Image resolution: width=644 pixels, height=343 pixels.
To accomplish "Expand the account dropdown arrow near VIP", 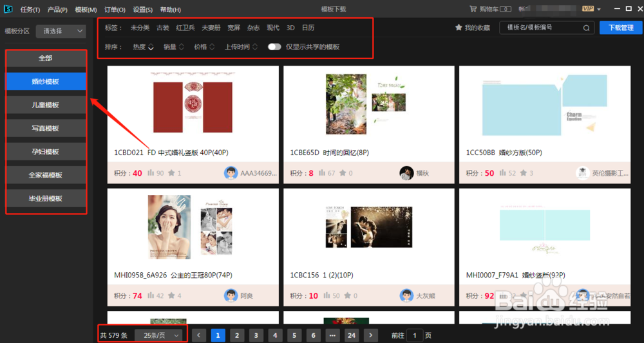I will coord(599,10).
